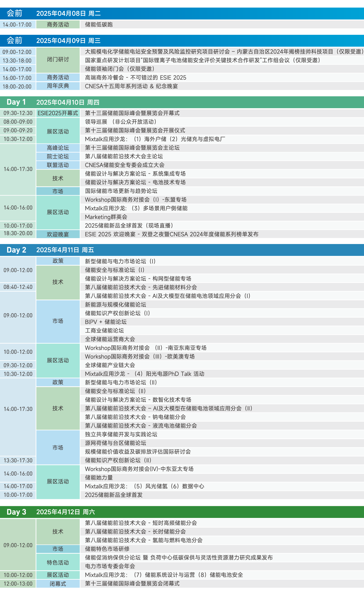Select the 闭门研讨 category cell
The height and width of the screenshot is (594, 364).
click(58, 60)
